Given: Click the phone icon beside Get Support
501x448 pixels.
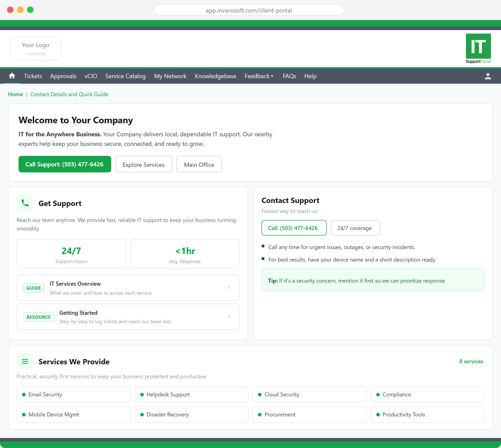Looking at the screenshot, I should 25,203.
